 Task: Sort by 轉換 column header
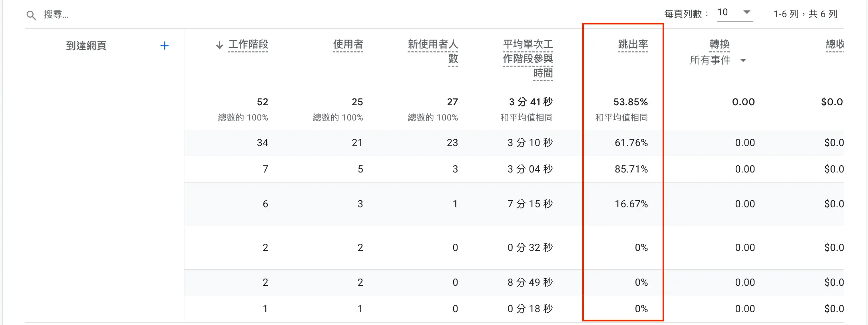click(x=720, y=44)
